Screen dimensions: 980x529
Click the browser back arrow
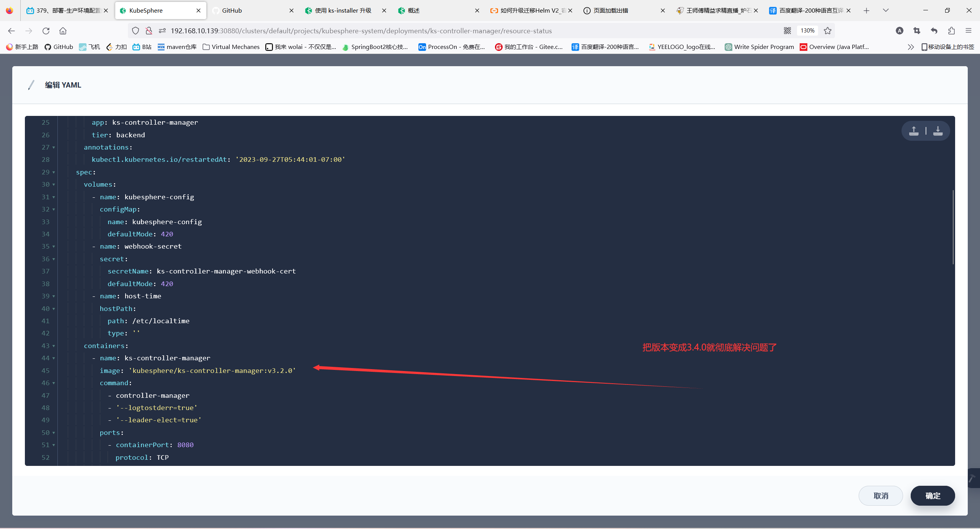coord(11,31)
